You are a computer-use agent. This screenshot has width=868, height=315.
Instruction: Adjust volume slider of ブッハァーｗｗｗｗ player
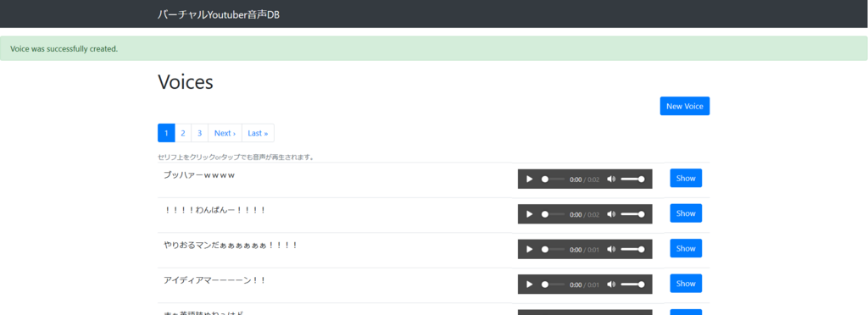(x=632, y=179)
